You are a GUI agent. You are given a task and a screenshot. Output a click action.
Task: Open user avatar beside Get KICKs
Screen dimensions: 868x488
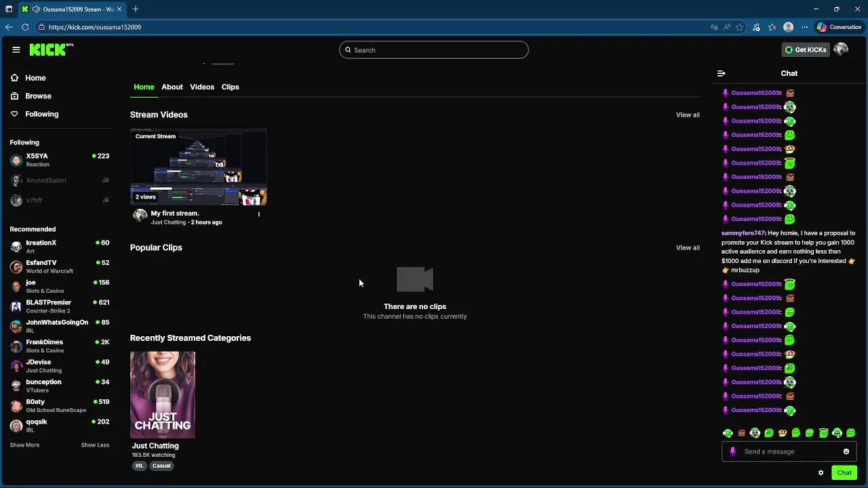841,49
